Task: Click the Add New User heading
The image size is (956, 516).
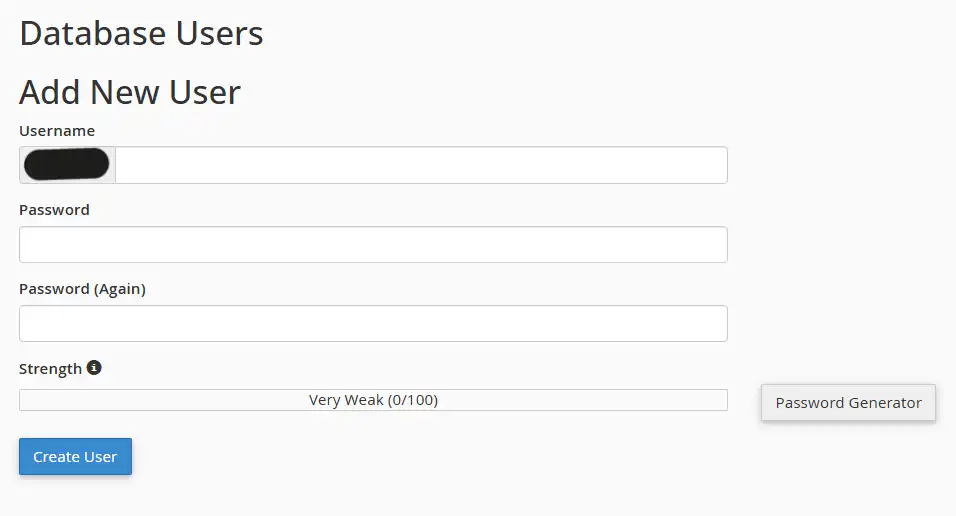Action: pos(130,92)
